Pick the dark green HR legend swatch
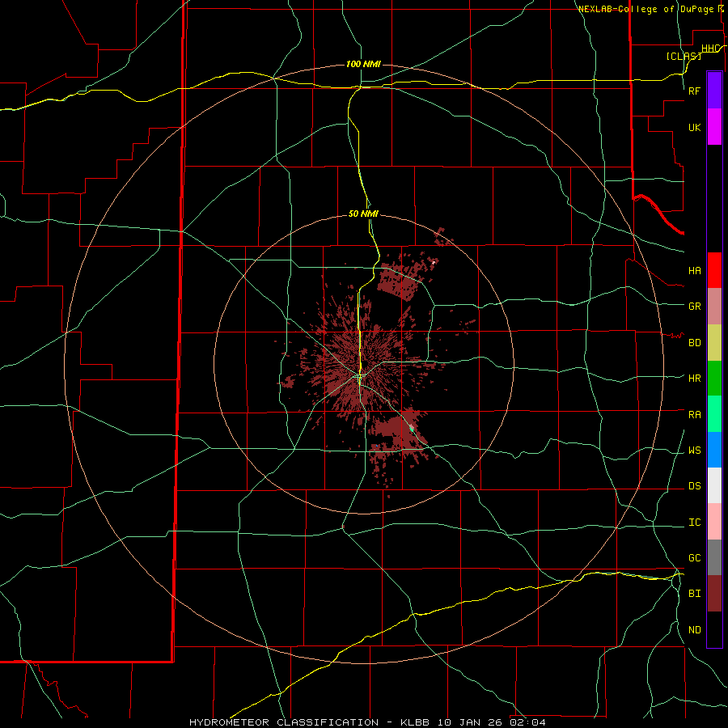This screenshot has height=728, width=728. [714, 379]
